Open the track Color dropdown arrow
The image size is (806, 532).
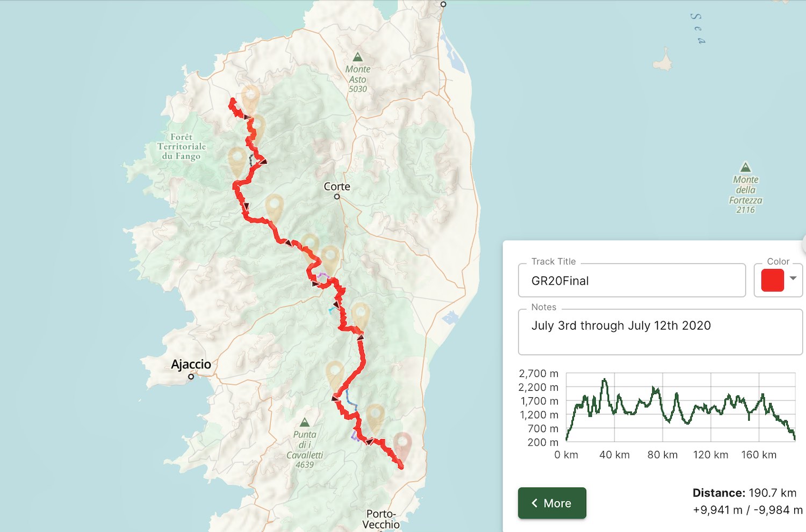pyautogui.click(x=793, y=278)
